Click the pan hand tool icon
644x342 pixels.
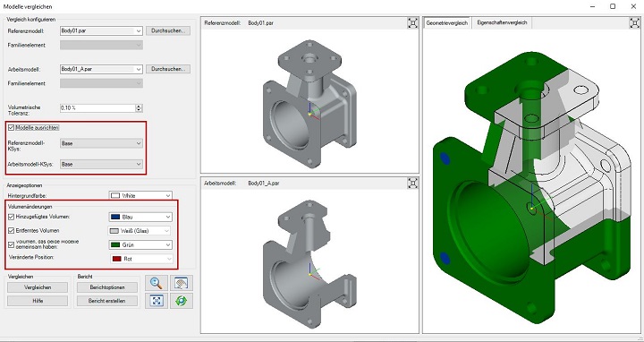coord(181,283)
